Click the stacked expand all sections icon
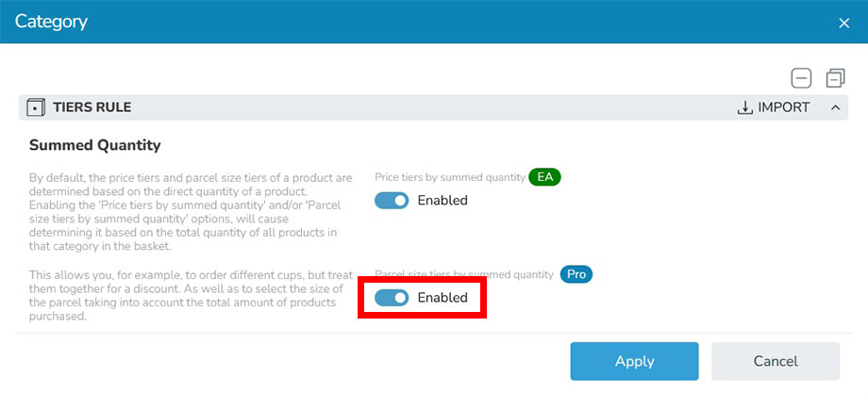 click(835, 78)
